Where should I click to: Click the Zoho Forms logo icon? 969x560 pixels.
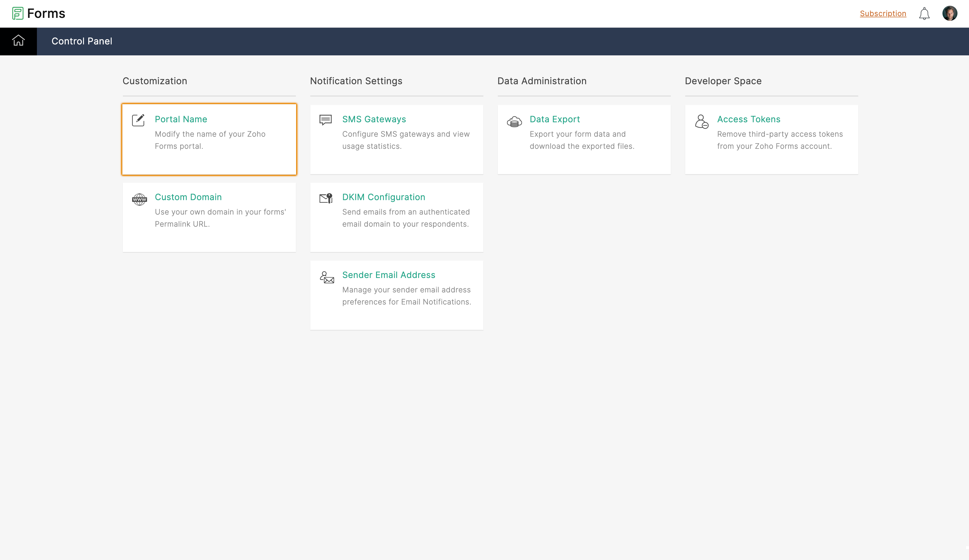click(18, 14)
